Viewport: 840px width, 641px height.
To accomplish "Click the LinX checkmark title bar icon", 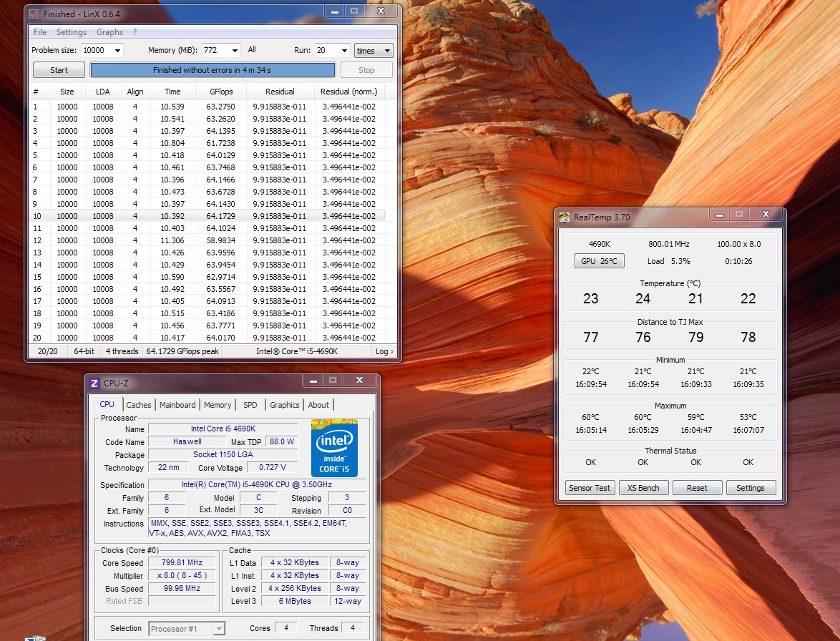I will click(34, 14).
